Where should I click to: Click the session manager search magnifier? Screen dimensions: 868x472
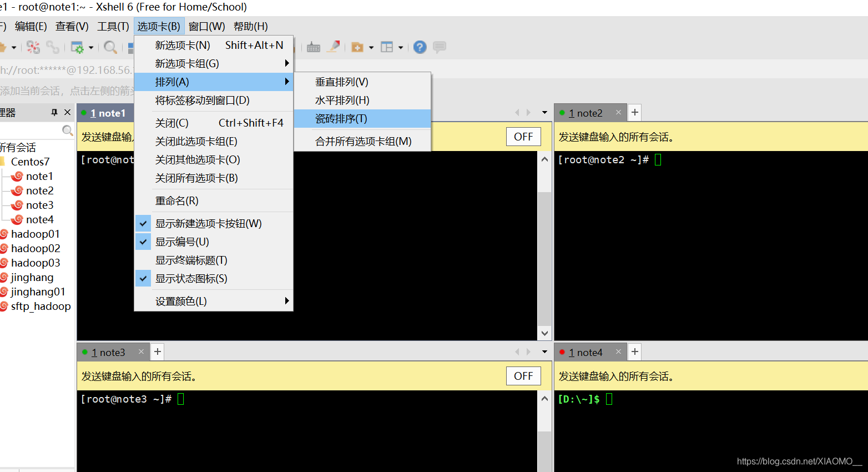coord(68,130)
